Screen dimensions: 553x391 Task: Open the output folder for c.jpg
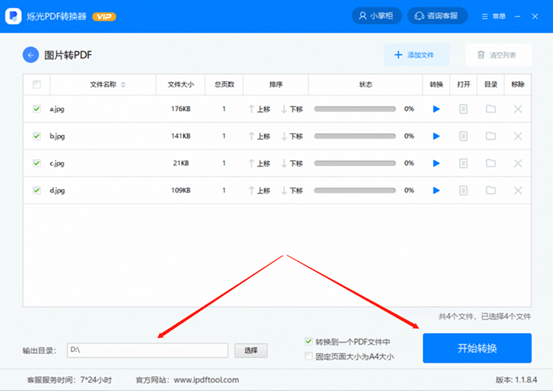point(491,163)
